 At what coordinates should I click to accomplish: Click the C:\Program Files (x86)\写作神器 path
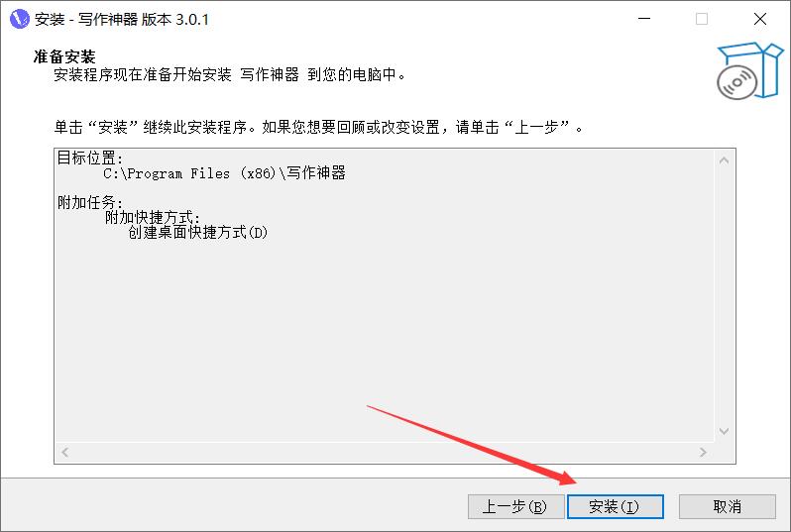(224, 173)
